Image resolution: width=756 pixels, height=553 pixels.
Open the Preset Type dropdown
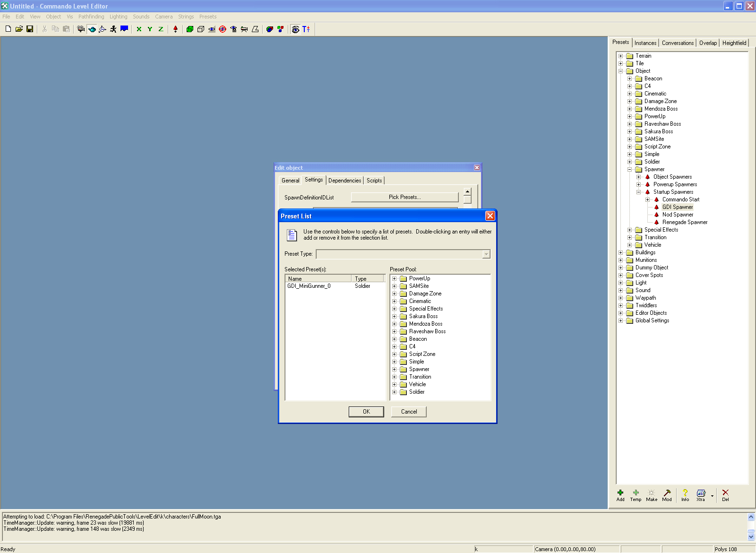point(486,254)
